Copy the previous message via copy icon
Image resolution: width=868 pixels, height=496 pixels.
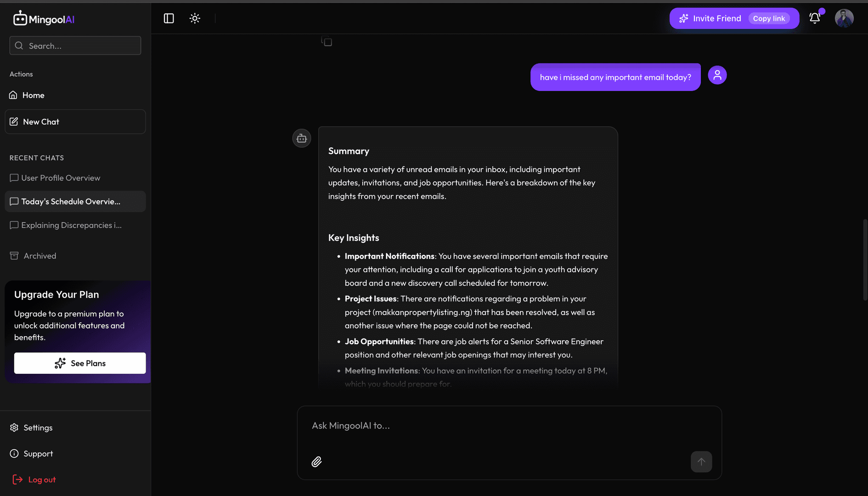coord(327,42)
